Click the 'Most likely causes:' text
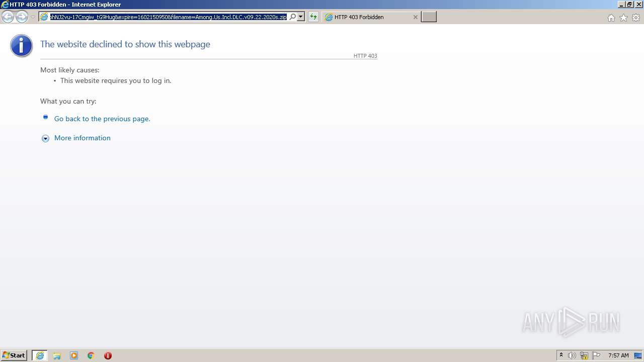The image size is (644, 362). point(70,70)
